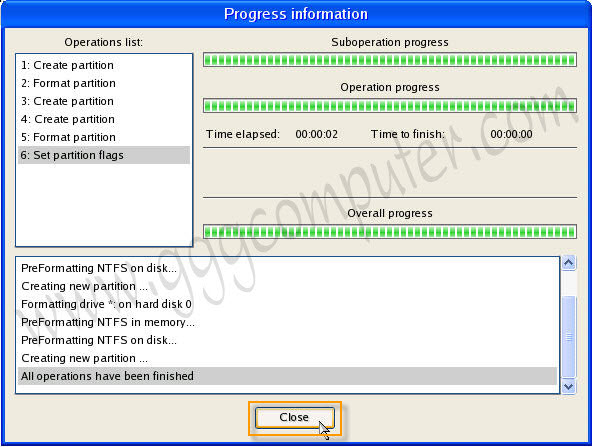
Task: Click the 'Progress information' title bar
Action: [296, 14]
